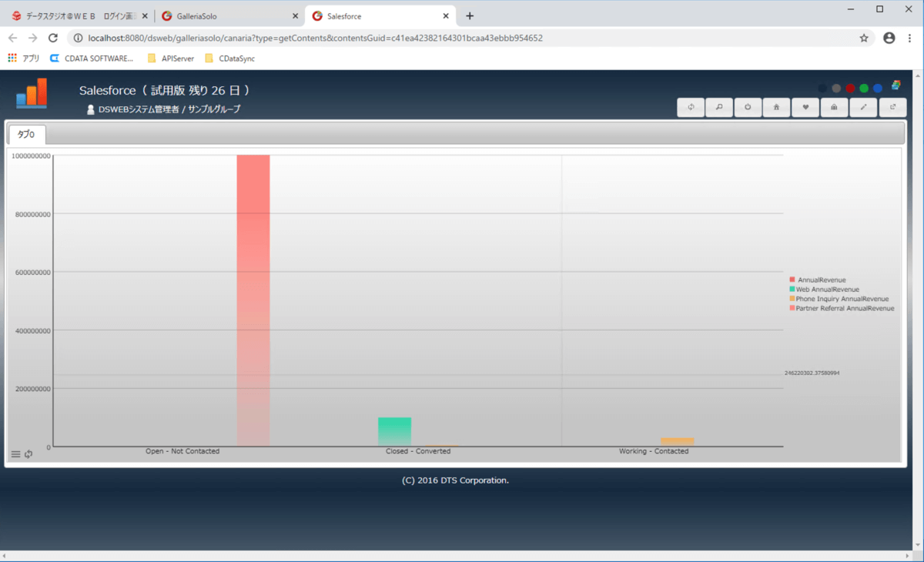The width and height of the screenshot is (924, 562).
Task: Click the browser forward arrow
Action: [32, 38]
